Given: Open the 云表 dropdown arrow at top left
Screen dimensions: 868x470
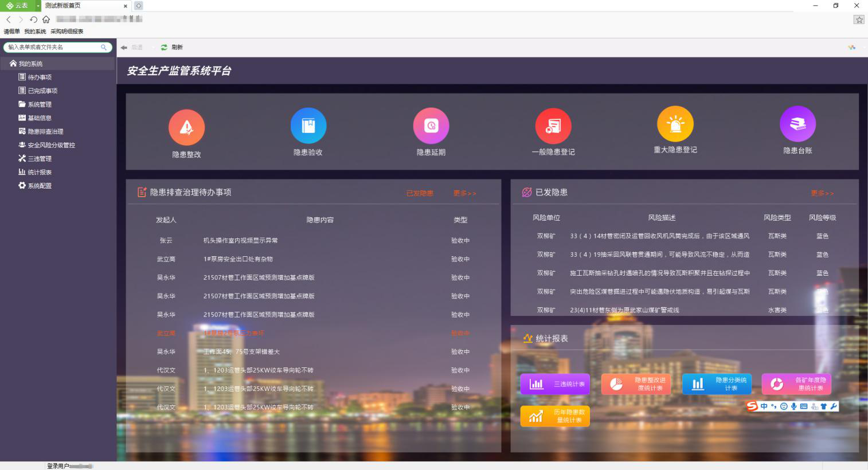Looking at the screenshot, I should tap(38, 6).
